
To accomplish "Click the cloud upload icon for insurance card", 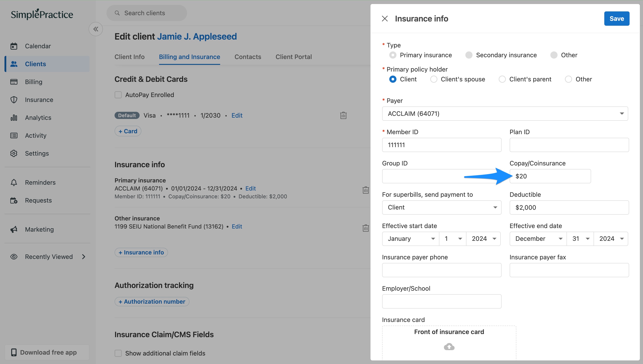I will pyautogui.click(x=449, y=347).
